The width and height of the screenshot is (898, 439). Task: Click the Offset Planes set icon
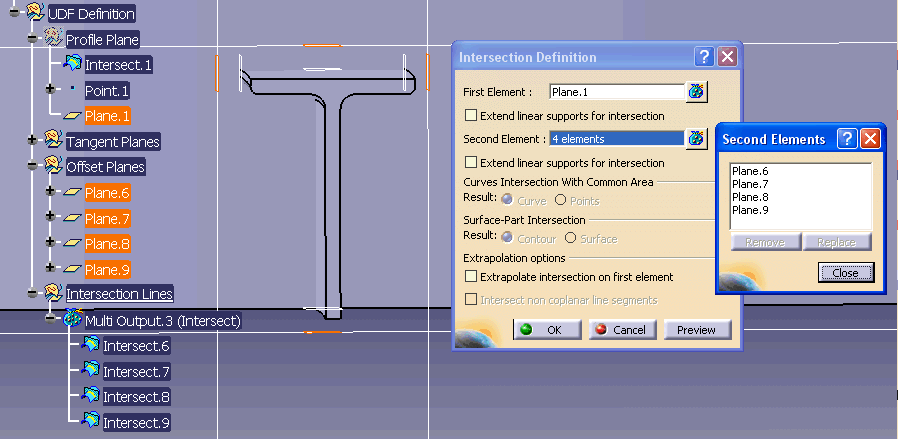pos(53,165)
